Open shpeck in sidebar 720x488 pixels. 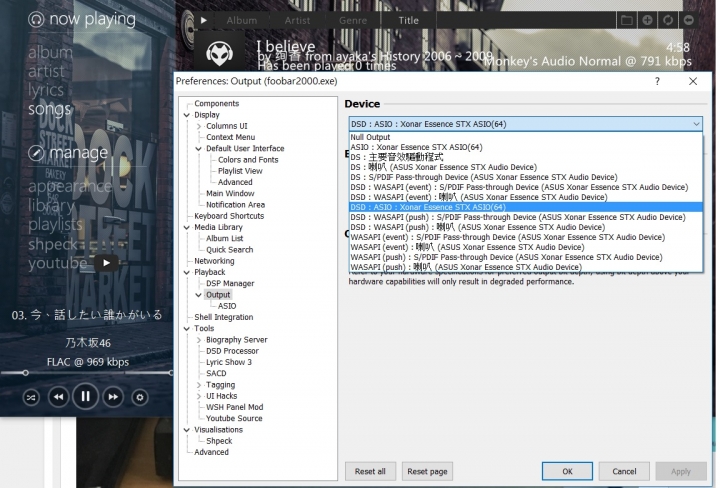tap(53, 244)
